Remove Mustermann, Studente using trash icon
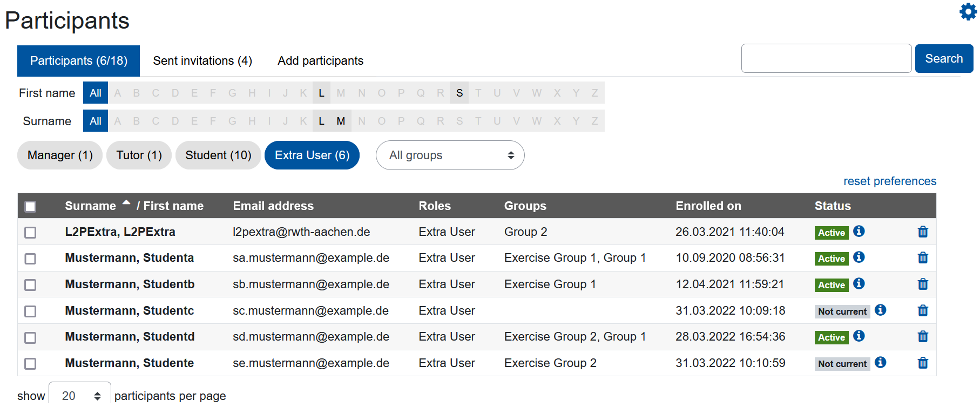 (923, 363)
